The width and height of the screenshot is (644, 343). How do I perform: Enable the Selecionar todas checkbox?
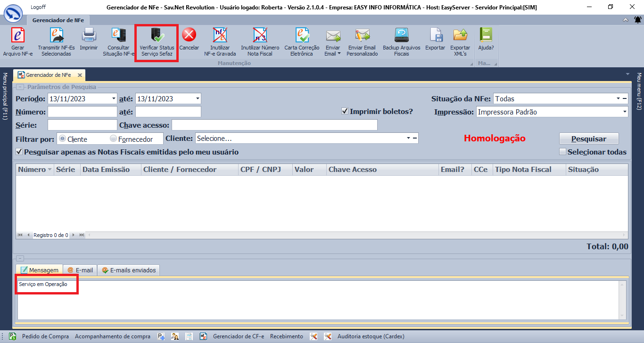562,152
